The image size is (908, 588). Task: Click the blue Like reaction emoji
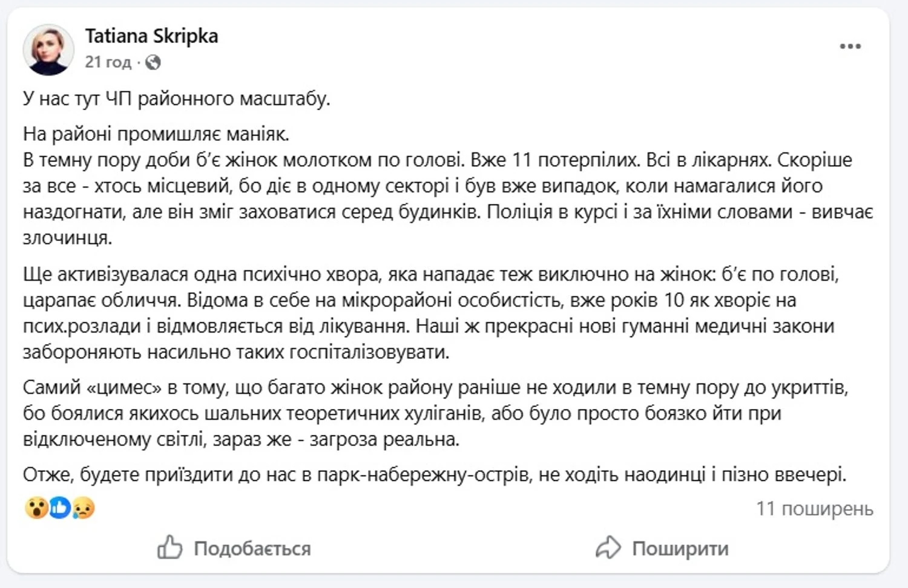tap(60, 508)
